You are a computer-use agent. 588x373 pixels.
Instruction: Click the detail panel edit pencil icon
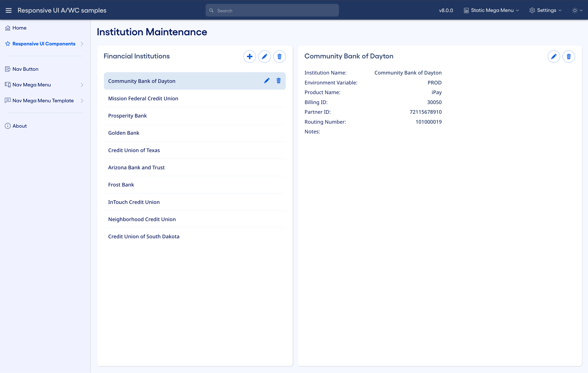point(554,56)
